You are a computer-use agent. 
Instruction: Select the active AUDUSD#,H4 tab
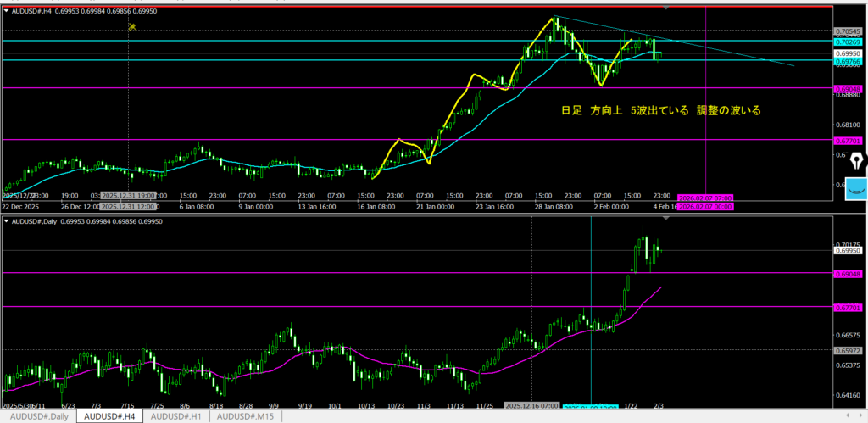[x=108, y=416]
